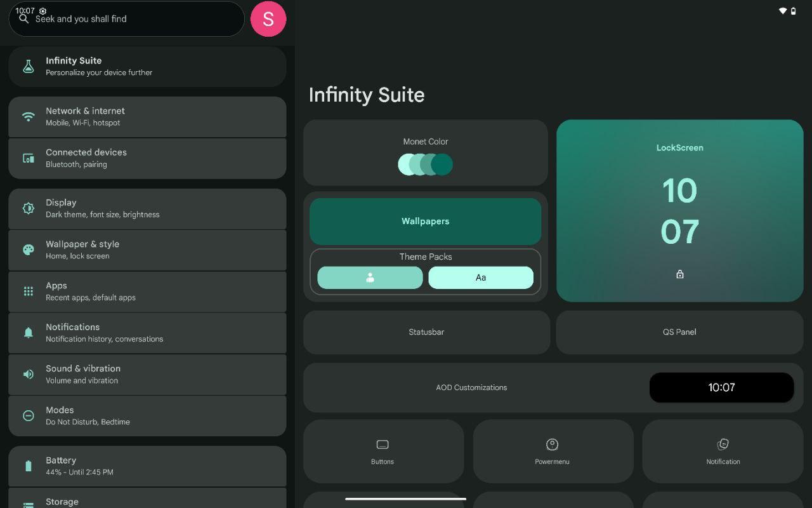Viewport: 812px width, 508px height.
Task: Click the Theme Packs label
Action: click(x=425, y=257)
